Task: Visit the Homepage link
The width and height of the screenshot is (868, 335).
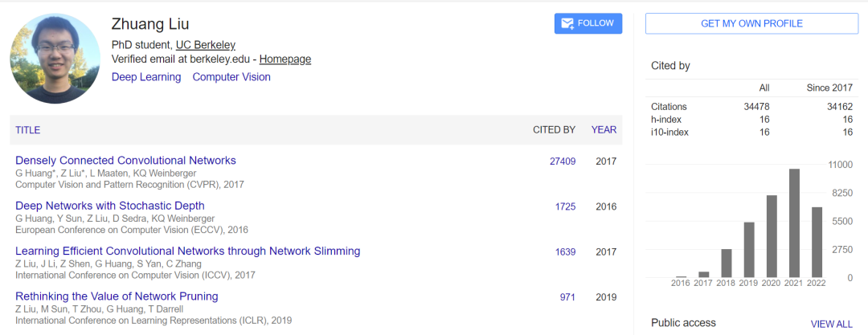Action: [285, 59]
